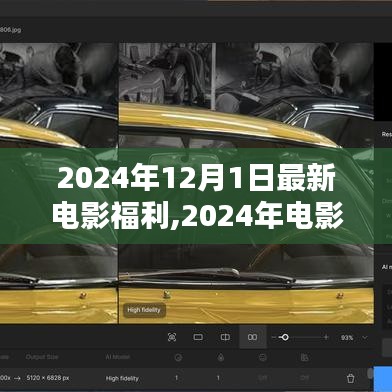
Task: Click the file list vertical scrollbar
Action: (370, 373)
